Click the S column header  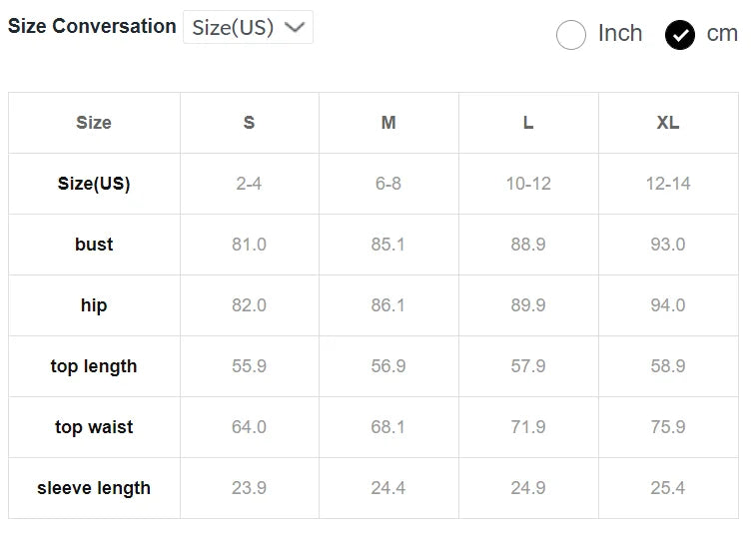click(x=249, y=123)
